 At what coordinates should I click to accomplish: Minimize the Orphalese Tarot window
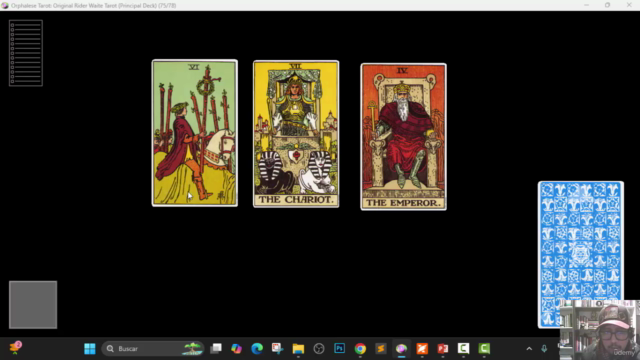point(587,5)
